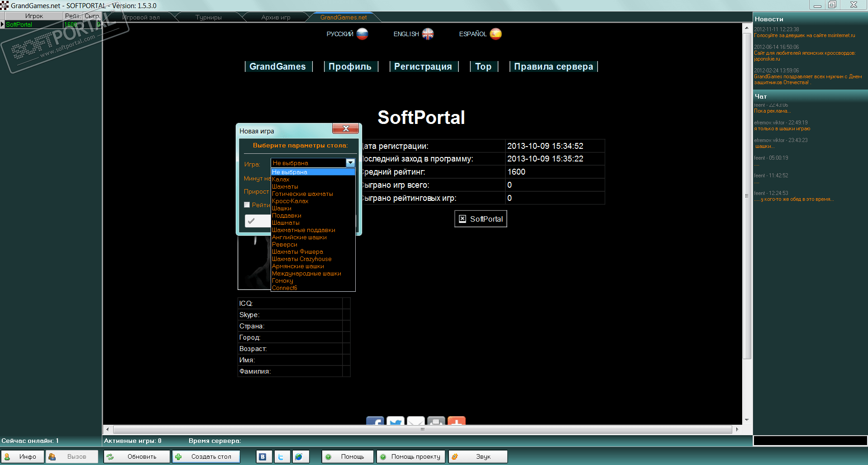Click the British flag icon
The width and height of the screenshot is (868, 465).
(x=428, y=34)
